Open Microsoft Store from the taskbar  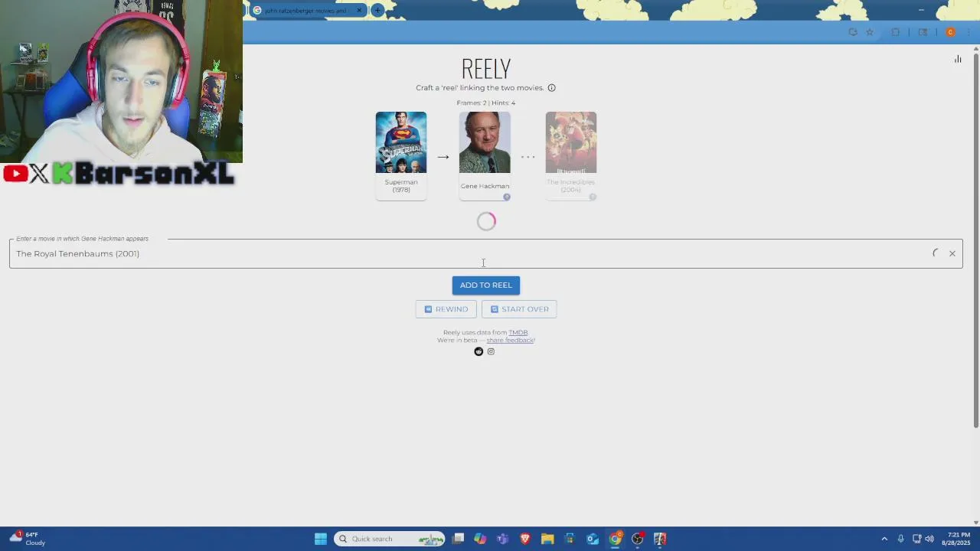click(570, 539)
